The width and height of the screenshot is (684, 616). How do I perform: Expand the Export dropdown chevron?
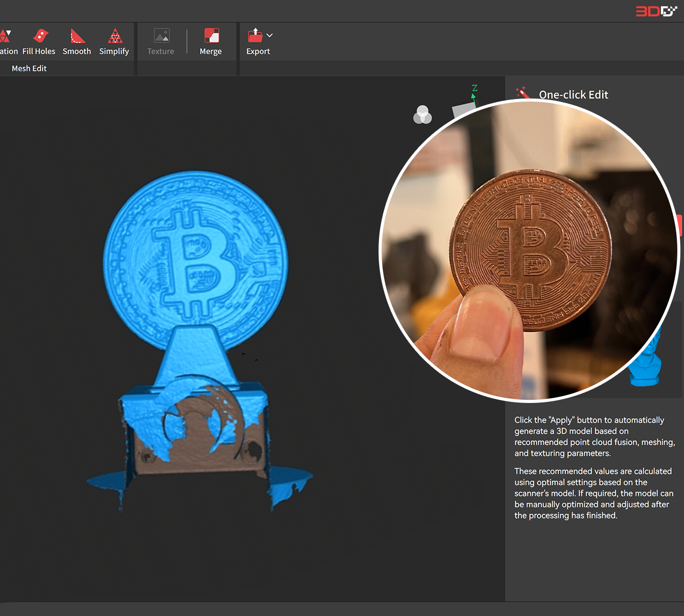point(270,35)
